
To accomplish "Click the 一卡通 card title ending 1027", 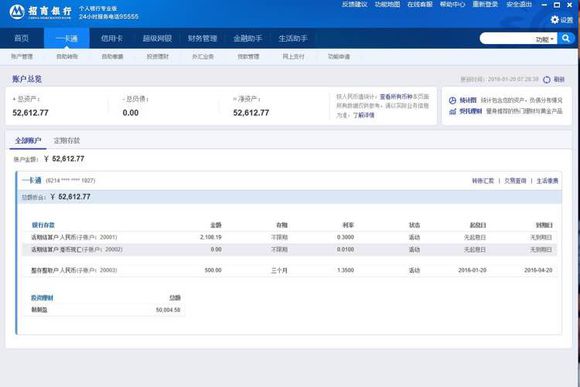I will pos(58,181).
